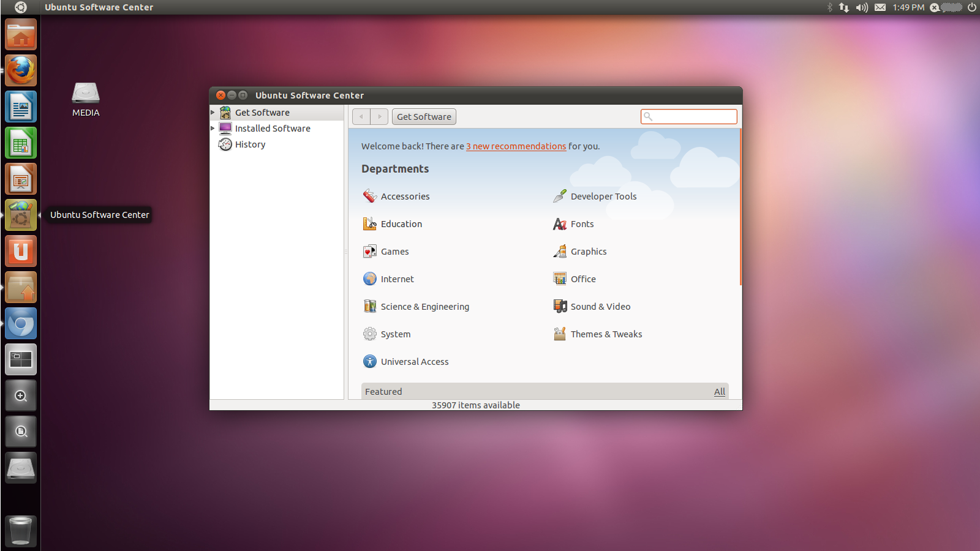Click the magnifier icon in the search box

click(x=648, y=116)
